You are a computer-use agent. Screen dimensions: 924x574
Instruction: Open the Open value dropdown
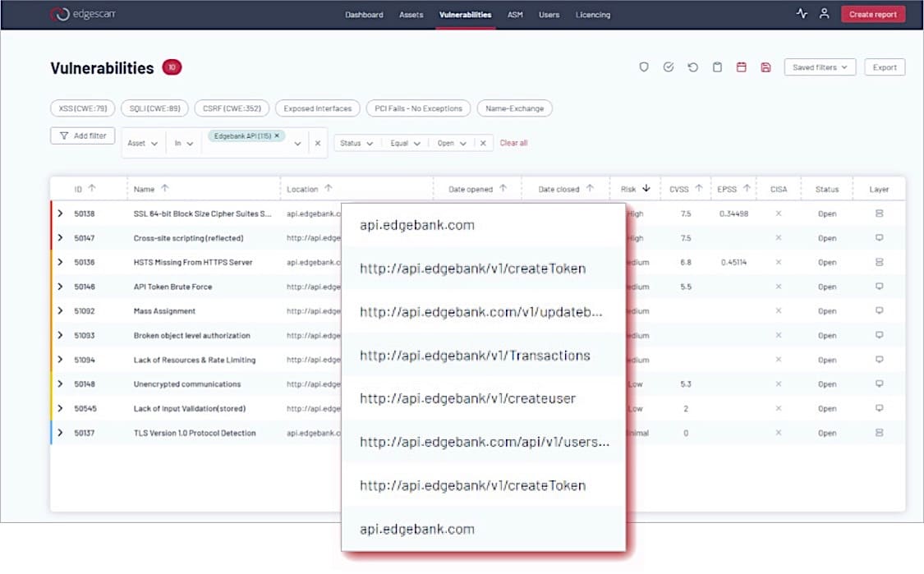[x=452, y=143]
